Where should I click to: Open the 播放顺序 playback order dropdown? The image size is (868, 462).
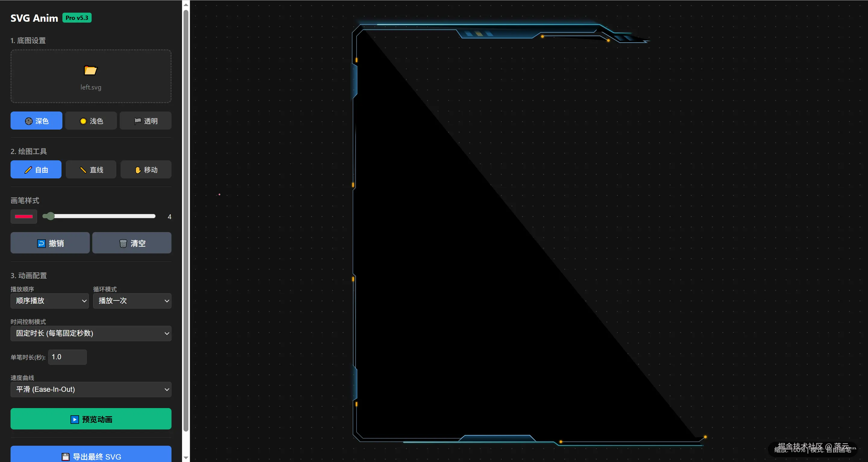point(49,300)
